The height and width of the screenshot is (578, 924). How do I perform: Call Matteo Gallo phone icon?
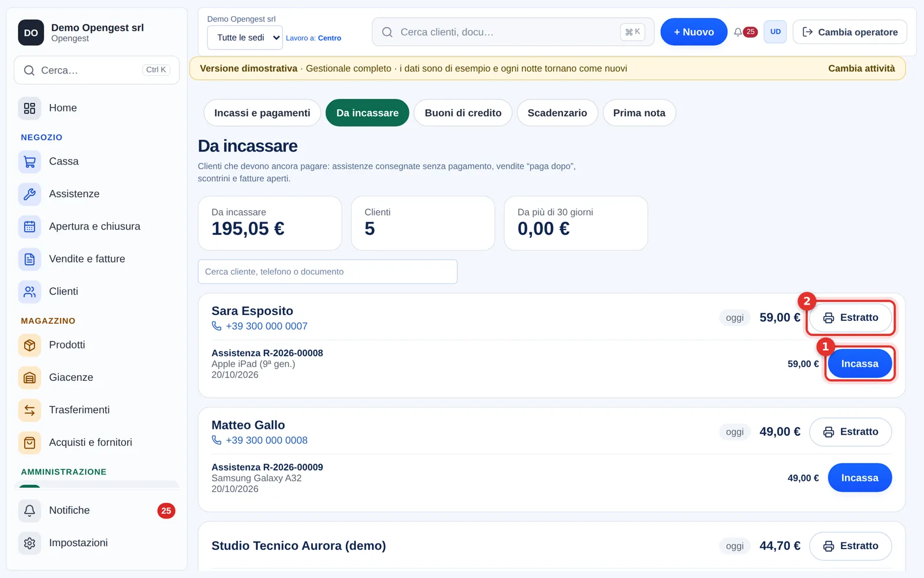(x=217, y=440)
